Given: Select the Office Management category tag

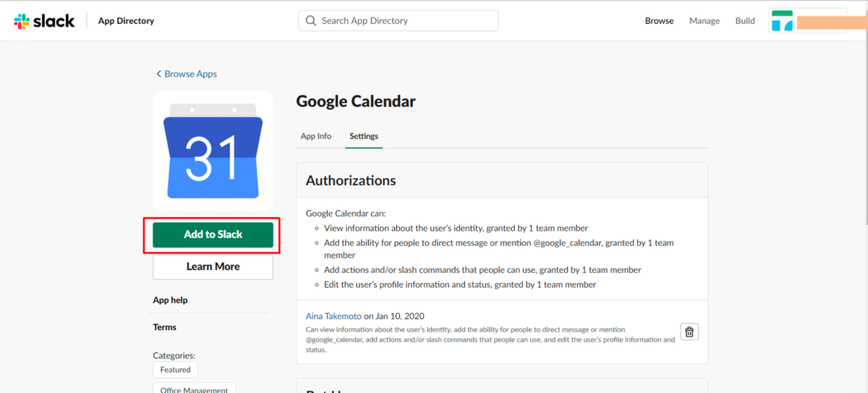Looking at the screenshot, I should coord(194,389).
